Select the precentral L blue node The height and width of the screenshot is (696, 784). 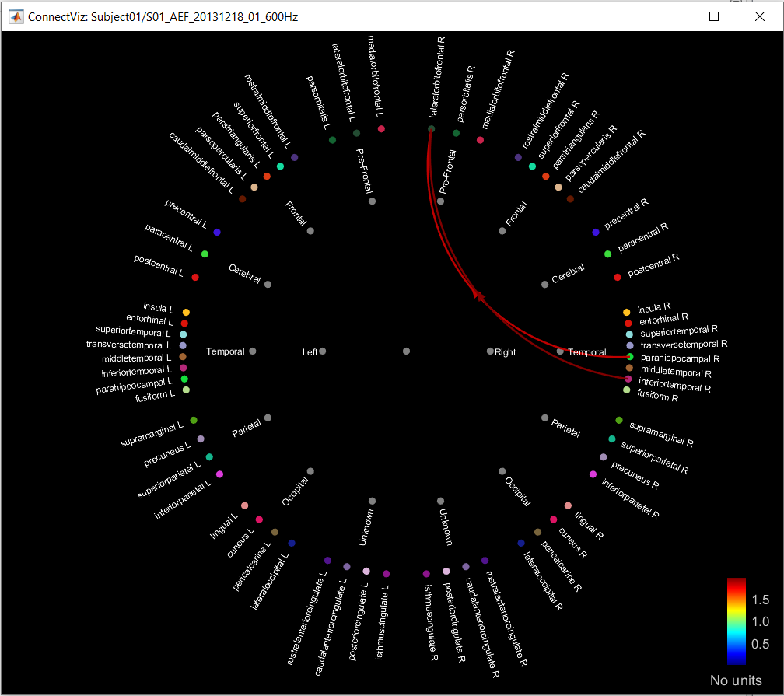[217, 233]
